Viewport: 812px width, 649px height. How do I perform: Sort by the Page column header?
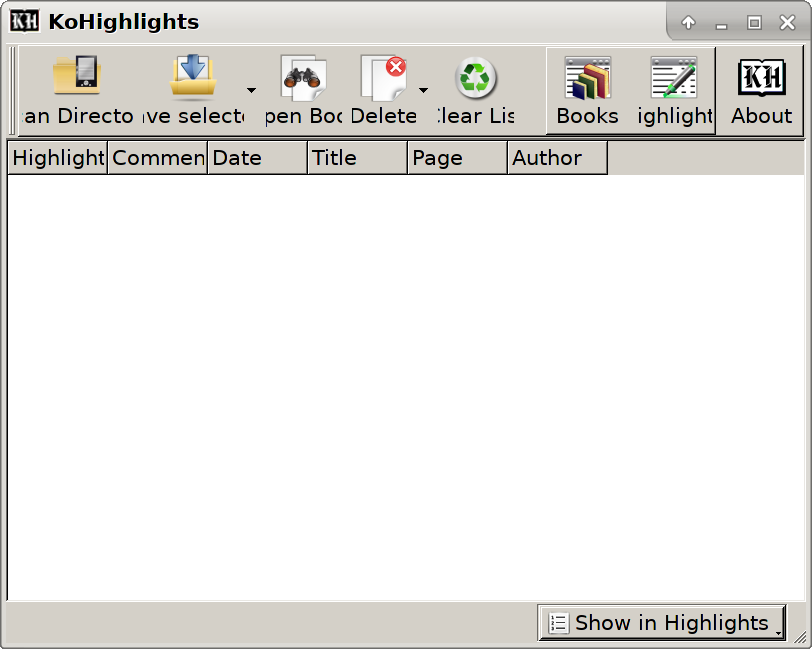pos(457,157)
